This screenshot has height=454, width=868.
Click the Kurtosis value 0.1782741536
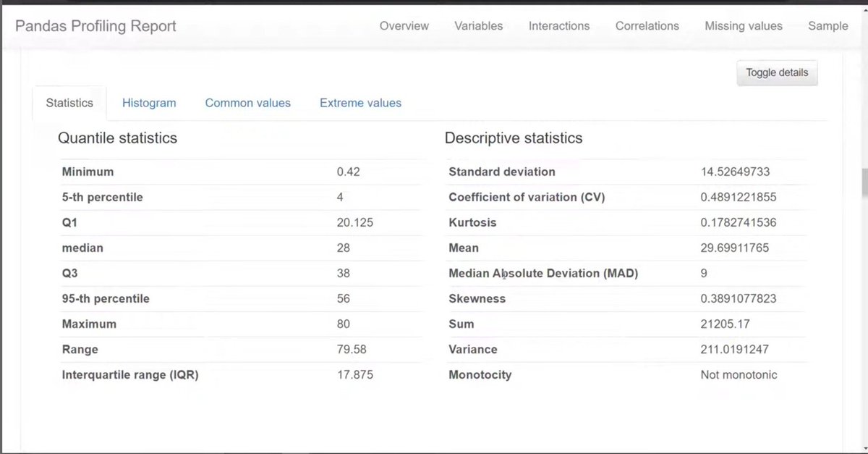tap(739, 222)
